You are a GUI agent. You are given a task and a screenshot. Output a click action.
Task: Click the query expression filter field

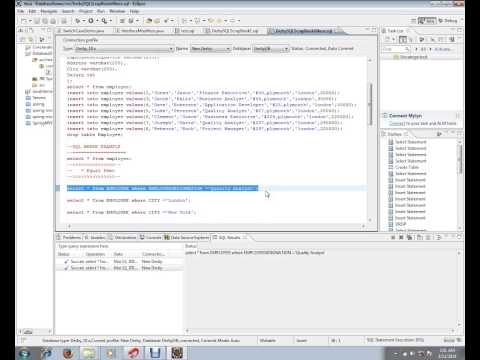click(119, 246)
